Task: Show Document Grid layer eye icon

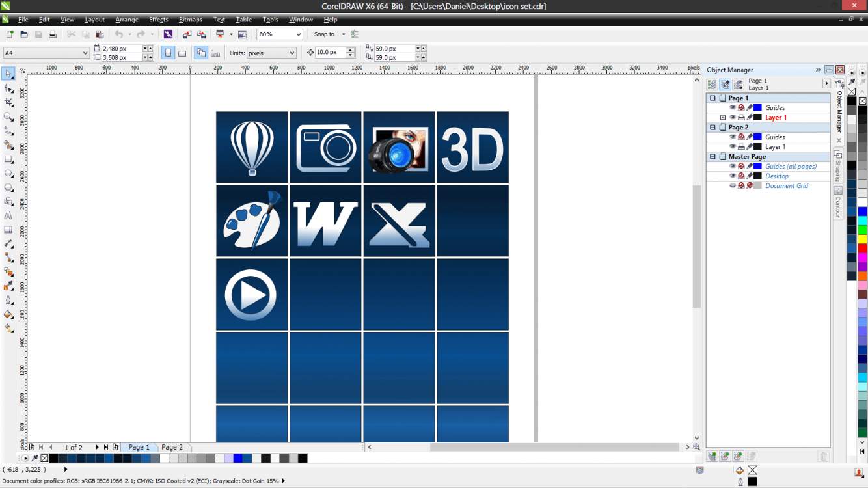Action: tap(733, 185)
